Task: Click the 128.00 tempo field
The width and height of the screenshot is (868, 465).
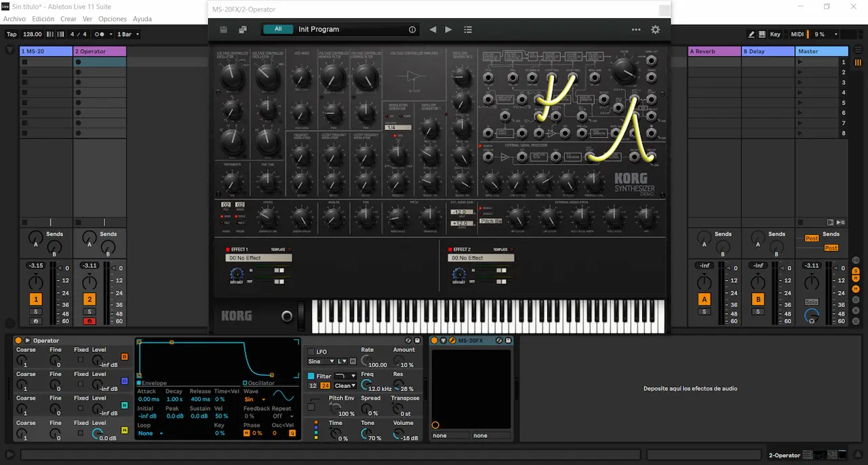Action: tap(32, 34)
